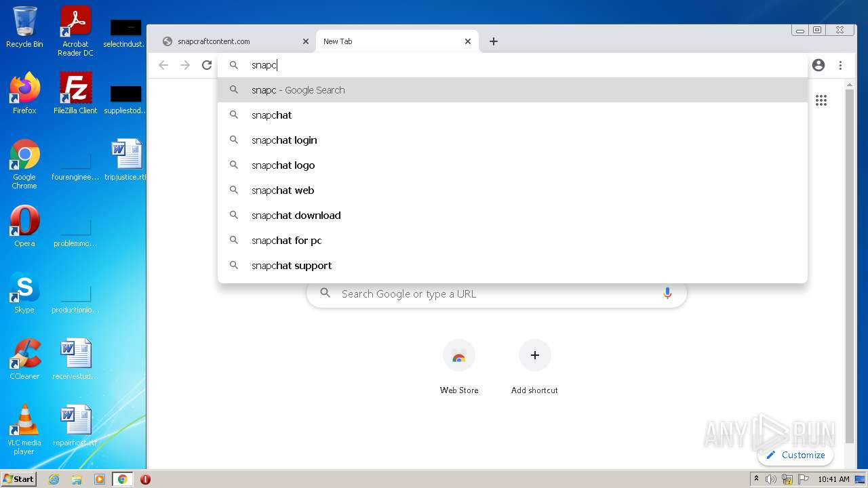868x488 pixels.
Task: Click the voice search microphone icon
Action: point(667,293)
